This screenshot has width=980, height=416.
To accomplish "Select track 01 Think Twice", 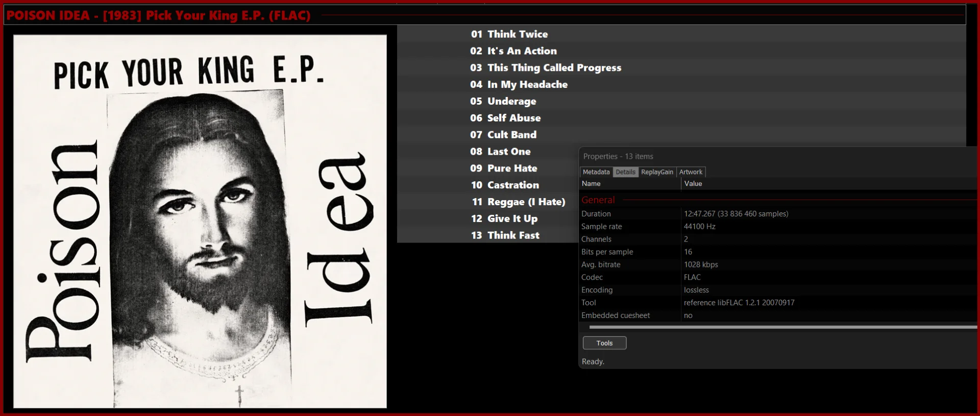I will [681, 34].
